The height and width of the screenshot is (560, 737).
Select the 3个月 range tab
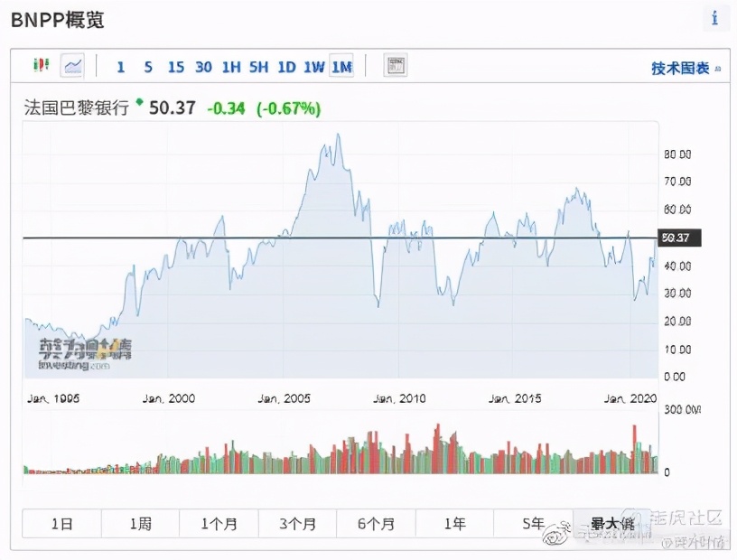tap(297, 524)
